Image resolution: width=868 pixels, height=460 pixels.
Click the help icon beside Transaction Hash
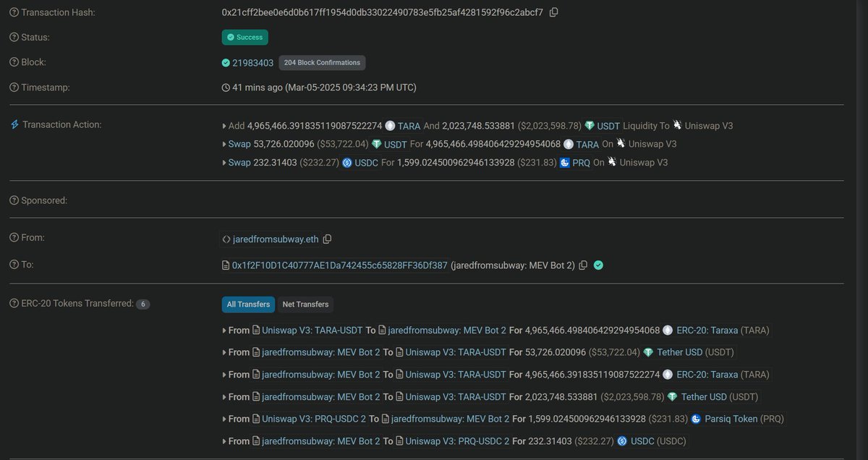click(14, 12)
